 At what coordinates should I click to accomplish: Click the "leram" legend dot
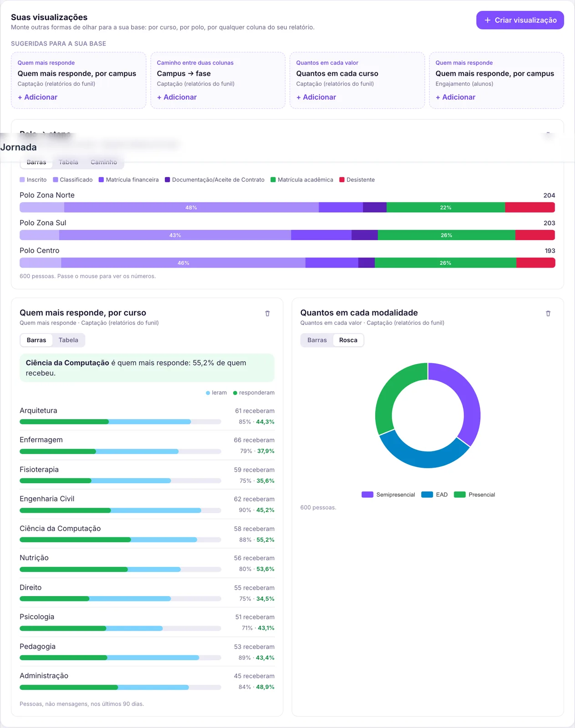point(208,393)
